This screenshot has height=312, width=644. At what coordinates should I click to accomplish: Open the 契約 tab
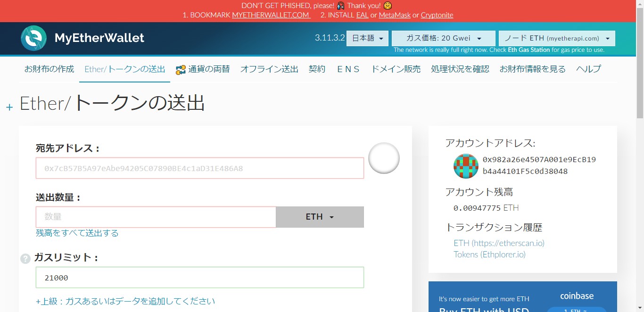tap(317, 69)
